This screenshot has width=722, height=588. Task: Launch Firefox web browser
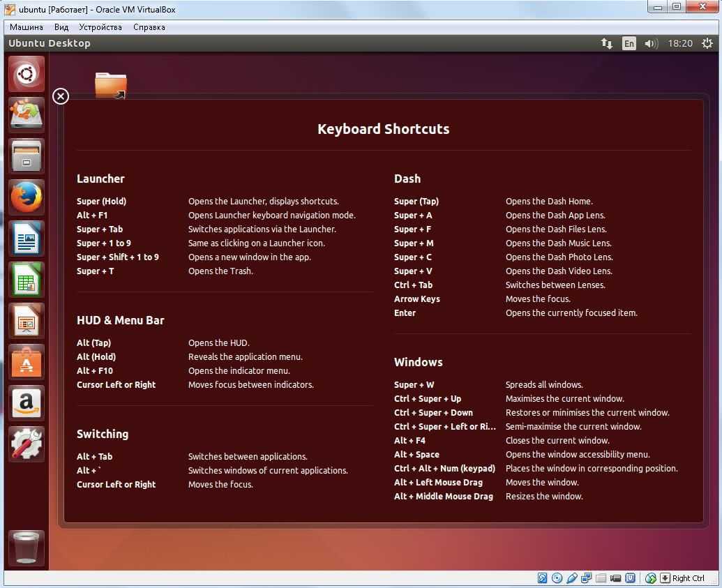click(27, 197)
